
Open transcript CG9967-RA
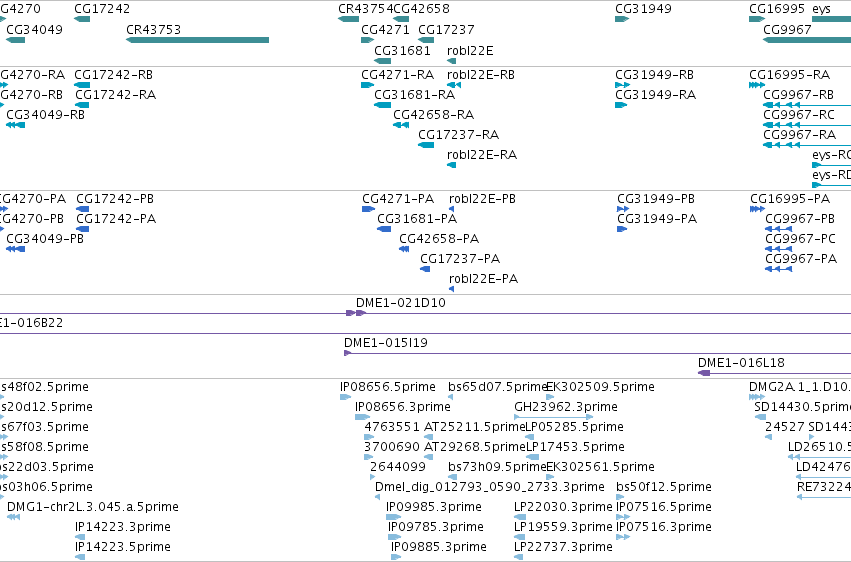799,135
